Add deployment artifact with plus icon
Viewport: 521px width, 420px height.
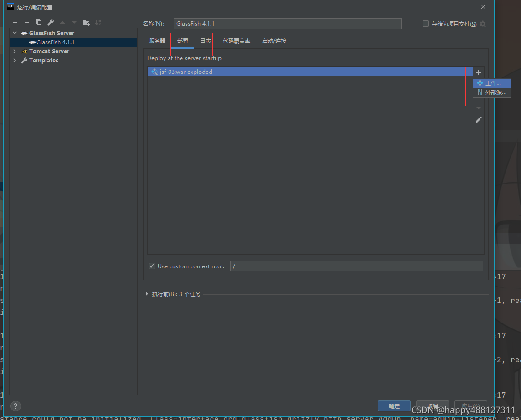click(x=479, y=72)
